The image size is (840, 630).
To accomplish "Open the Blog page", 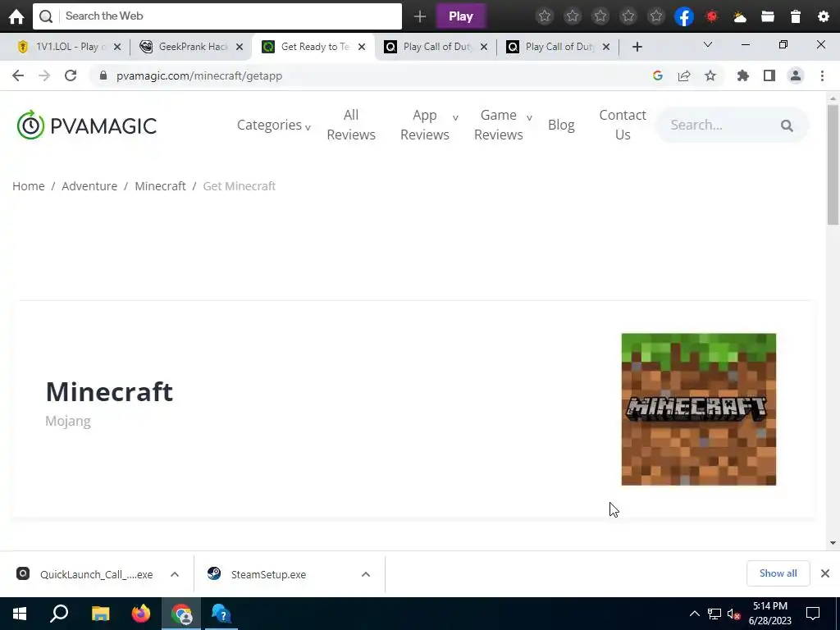I will click(561, 125).
